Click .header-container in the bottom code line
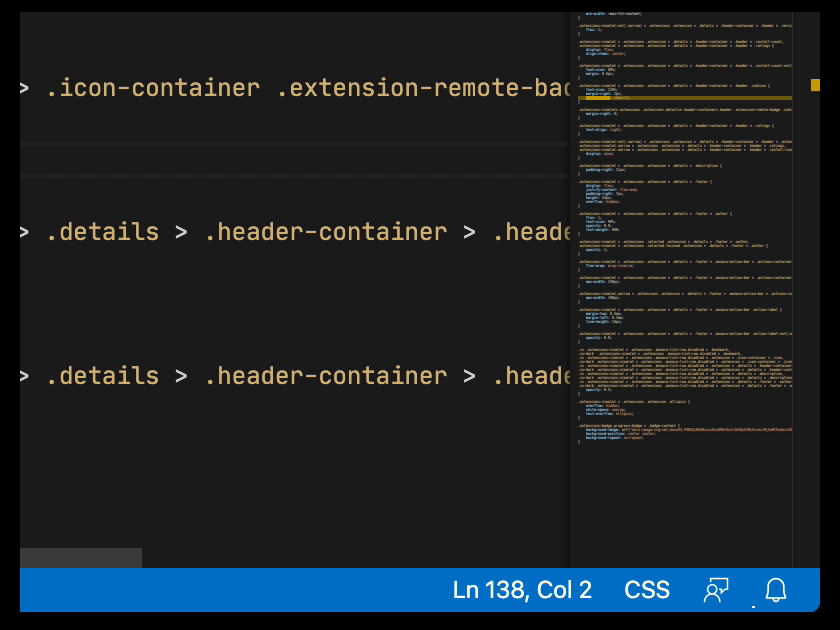This screenshot has height=630, width=840. point(326,376)
